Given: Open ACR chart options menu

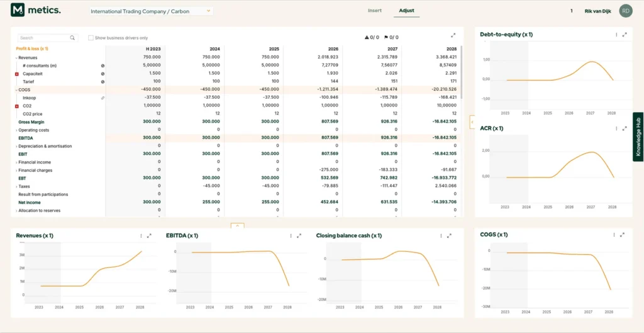Looking at the screenshot, I should click(616, 128).
